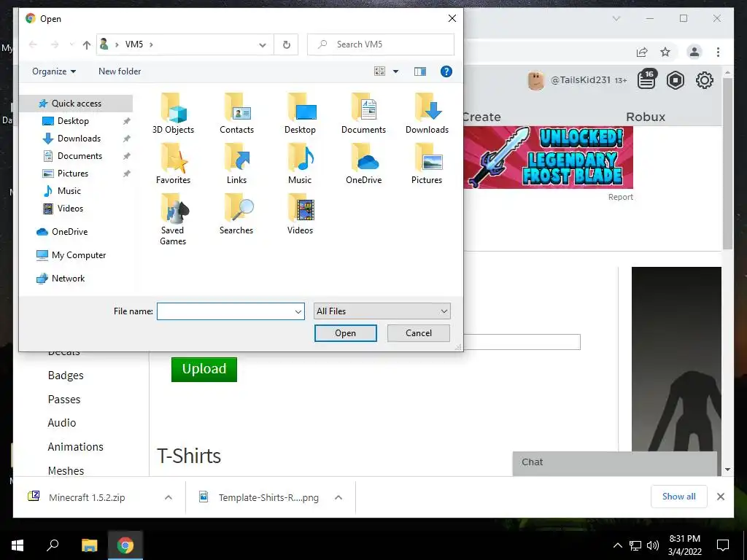Select the OneDrive folder in file list
The height and width of the screenshot is (560, 747).
pyautogui.click(x=363, y=164)
